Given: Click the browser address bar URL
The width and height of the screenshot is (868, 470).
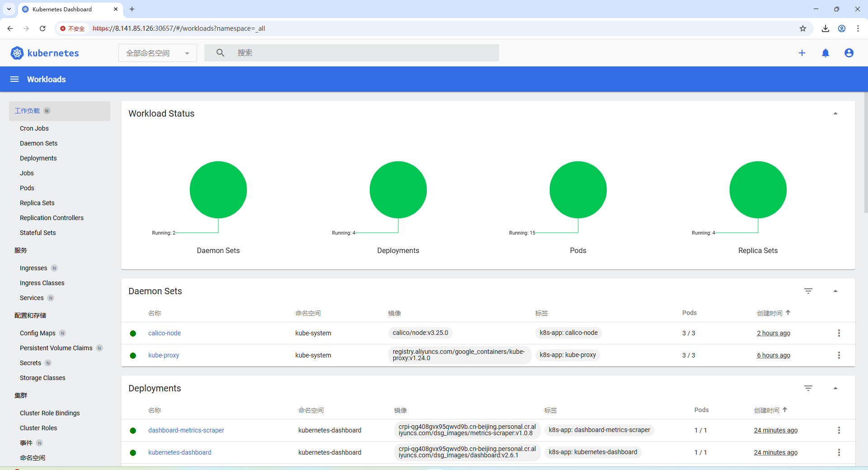Looking at the screenshot, I should pos(179,28).
